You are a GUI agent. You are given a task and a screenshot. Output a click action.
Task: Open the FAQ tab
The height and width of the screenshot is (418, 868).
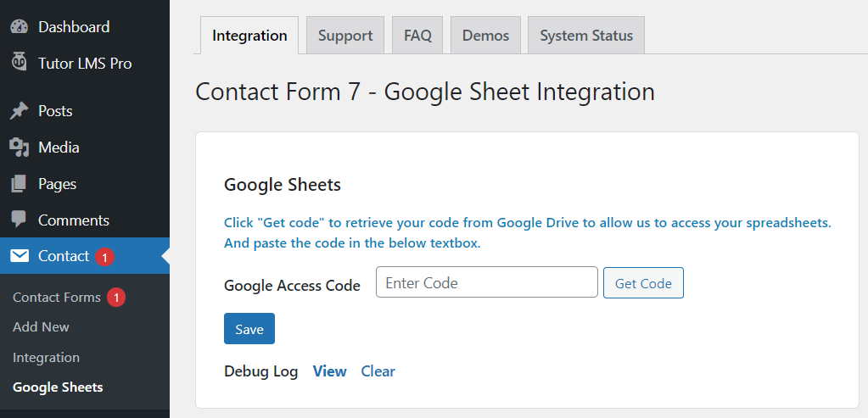pos(417,36)
